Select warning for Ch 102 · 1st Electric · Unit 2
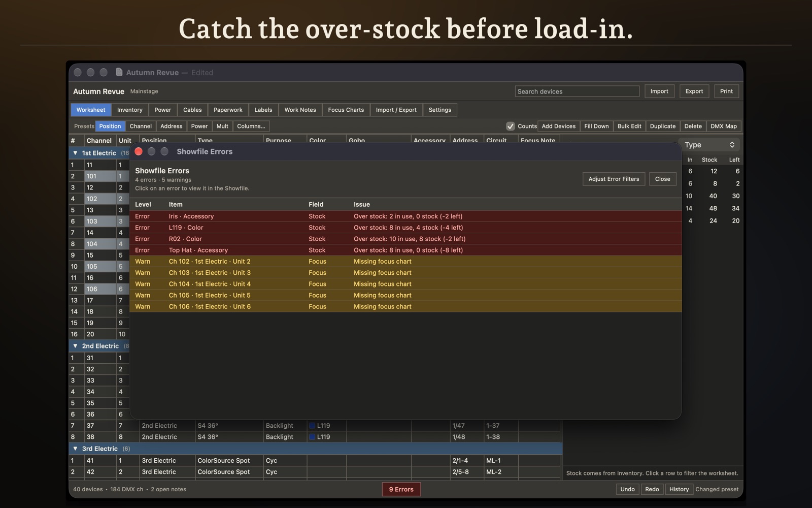Screen dimensions: 812x508 point(405,261)
